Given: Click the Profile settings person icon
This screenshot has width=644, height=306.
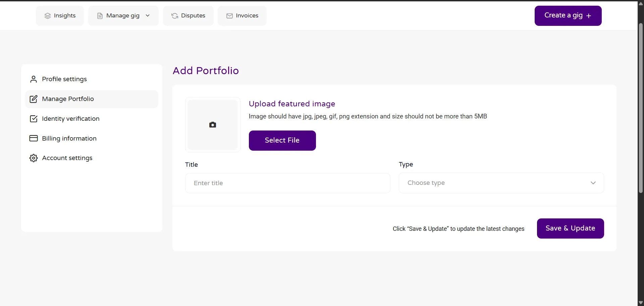Looking at the screenshot, I should pos(34,79).
